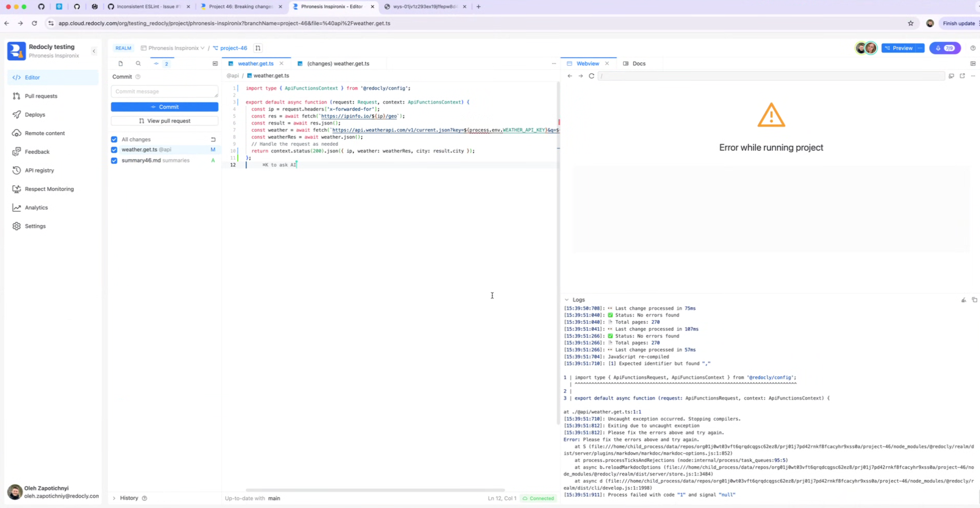Discard all changes icon beside All changes
Screen dimensions: 980x508
213,139
